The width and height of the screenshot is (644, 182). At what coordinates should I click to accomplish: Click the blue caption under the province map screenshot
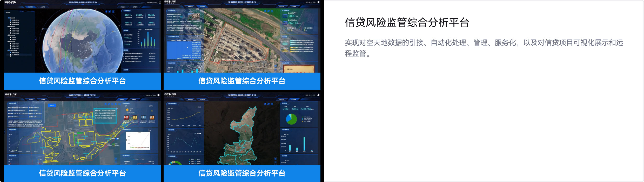coord(242,173)
